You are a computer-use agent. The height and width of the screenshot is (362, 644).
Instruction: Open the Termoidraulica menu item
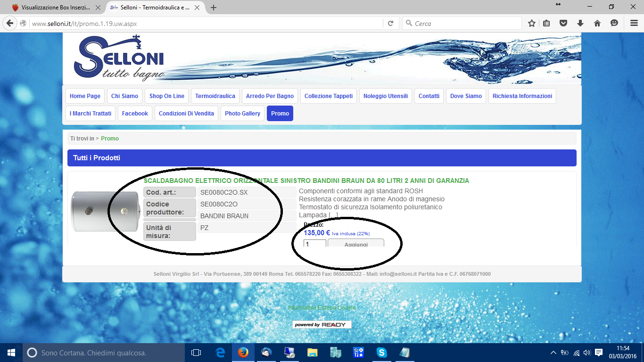215,96
